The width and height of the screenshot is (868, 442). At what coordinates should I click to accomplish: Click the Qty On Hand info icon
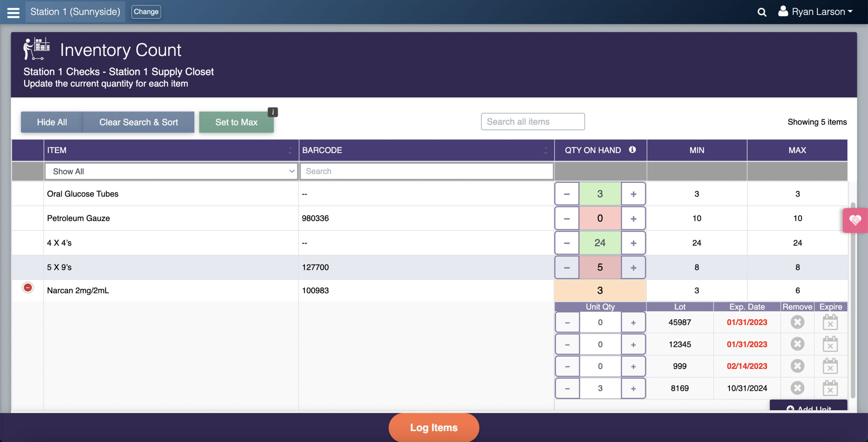click(x=632, y=150)
